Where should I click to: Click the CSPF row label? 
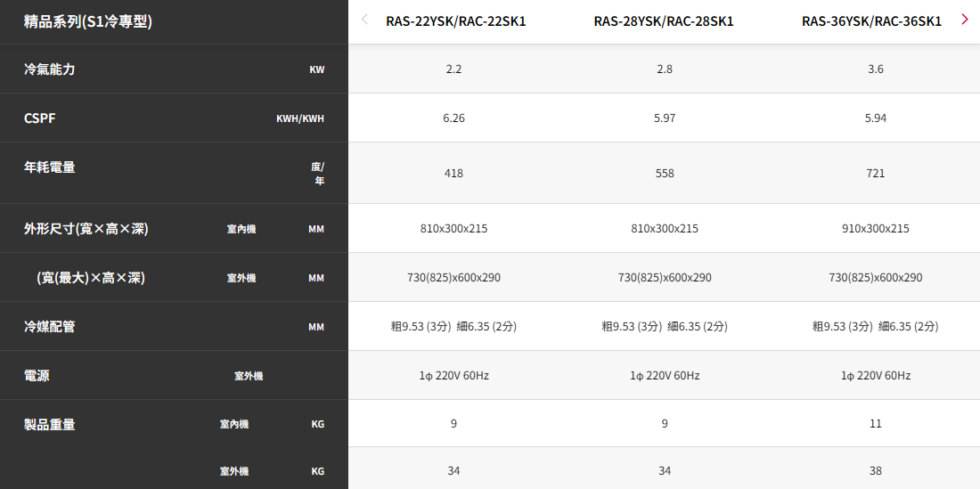tap(39, 118)
